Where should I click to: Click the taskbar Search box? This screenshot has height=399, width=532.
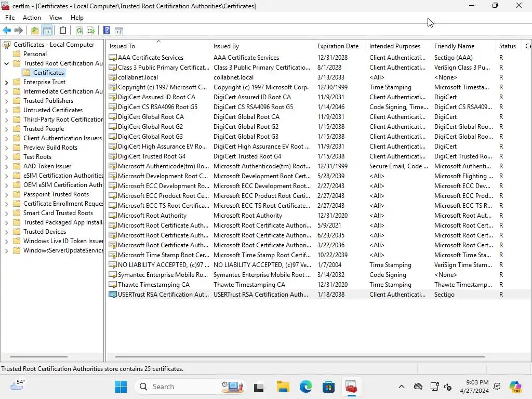pyautogui.click(x=190, y=387)
